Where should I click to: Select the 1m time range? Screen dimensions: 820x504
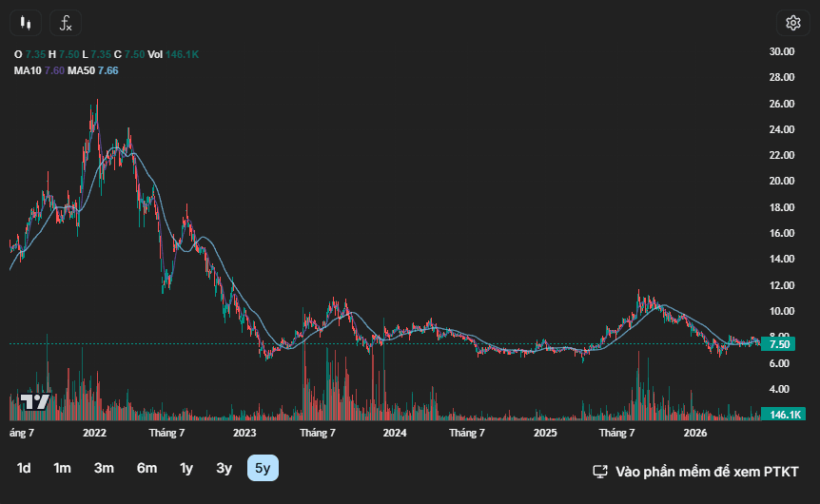tap(62, 468)
